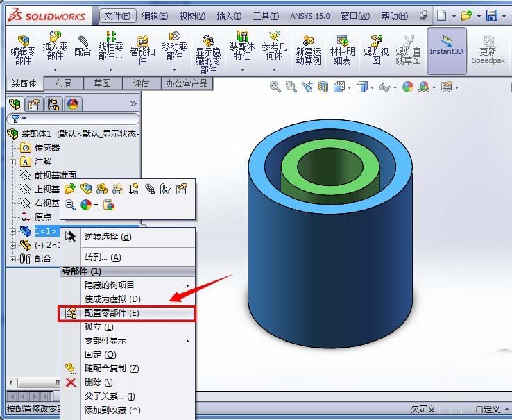The height and width of the screenshot is (420, 512).
Task: Click Zoom to Selection icon in popup
Action: [70, 205]
